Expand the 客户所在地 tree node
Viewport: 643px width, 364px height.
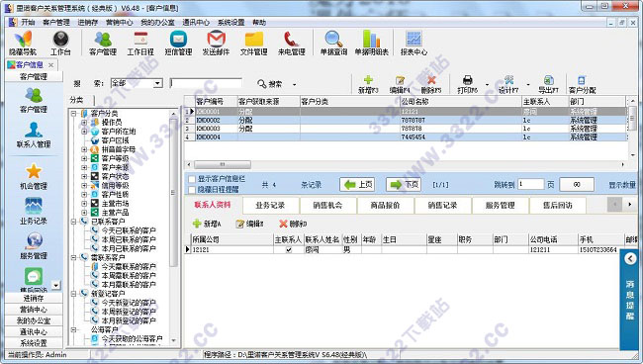tap(84, 132)
